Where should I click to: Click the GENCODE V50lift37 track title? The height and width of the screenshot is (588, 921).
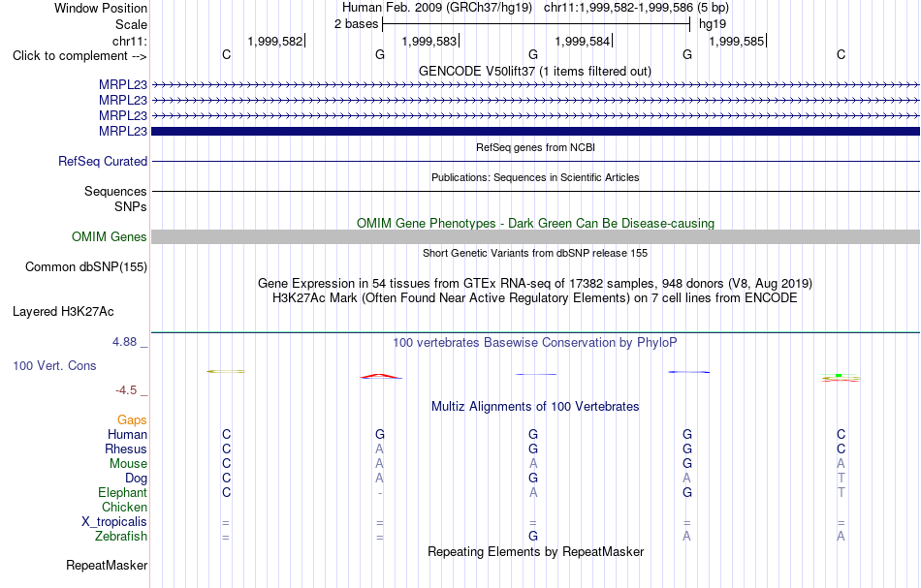point(535,71)
